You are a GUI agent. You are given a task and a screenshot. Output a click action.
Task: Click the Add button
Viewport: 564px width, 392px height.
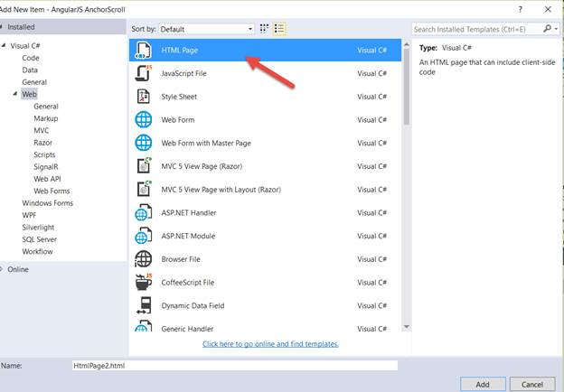tap(483, 384)
